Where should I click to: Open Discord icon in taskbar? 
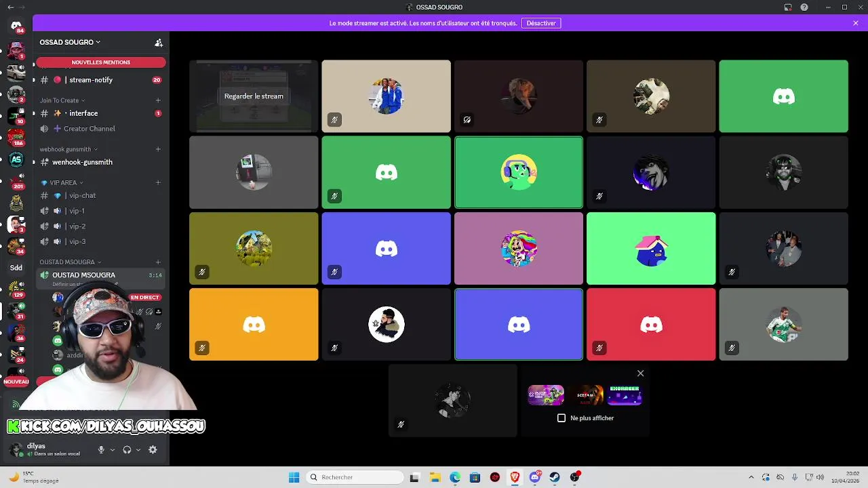point(534,477)
